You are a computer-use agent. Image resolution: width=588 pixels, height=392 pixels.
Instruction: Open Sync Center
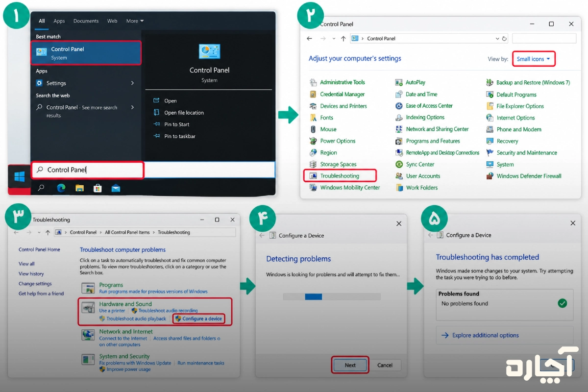click(420, 165)
